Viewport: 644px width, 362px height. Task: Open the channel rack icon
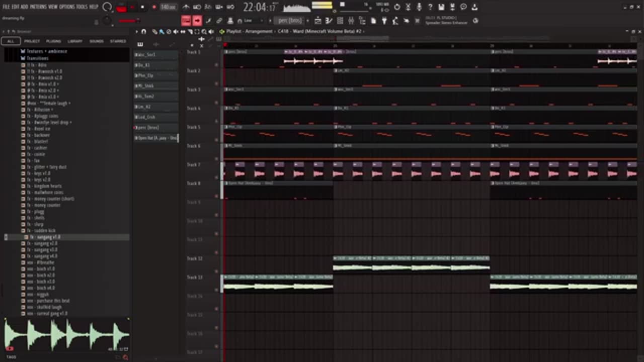[x=340, y=21]
